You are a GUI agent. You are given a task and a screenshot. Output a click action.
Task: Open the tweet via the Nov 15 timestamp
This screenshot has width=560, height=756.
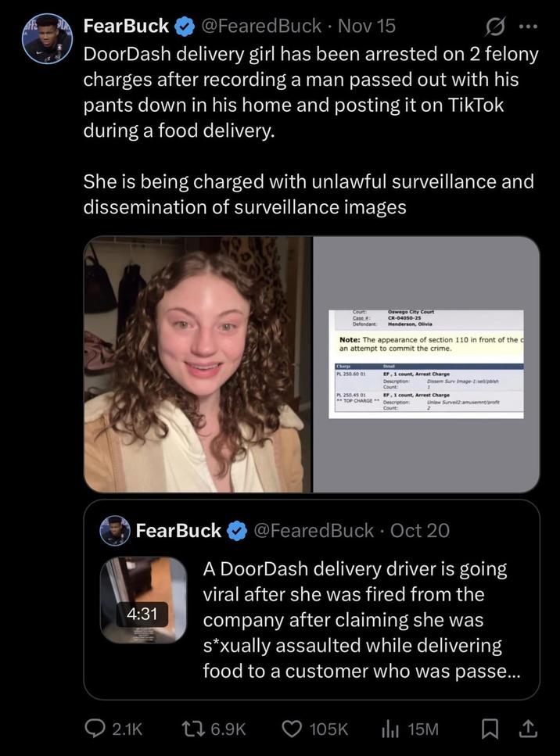point(365,26)
